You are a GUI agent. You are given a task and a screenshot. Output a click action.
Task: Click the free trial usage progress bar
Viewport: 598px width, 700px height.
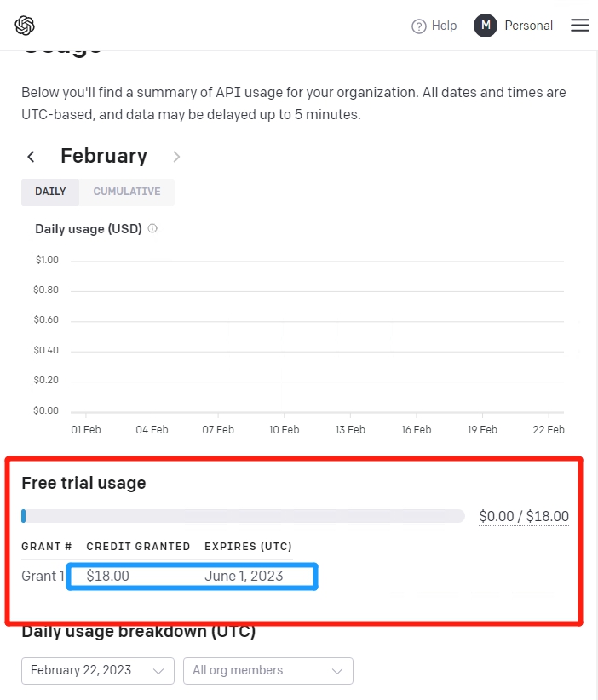point(243,516)
